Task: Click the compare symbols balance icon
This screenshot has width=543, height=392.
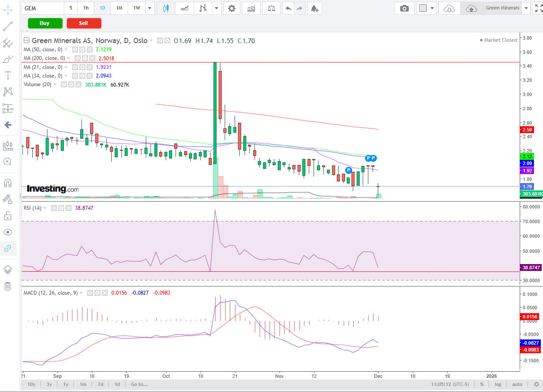Action: tap(271, 8)
